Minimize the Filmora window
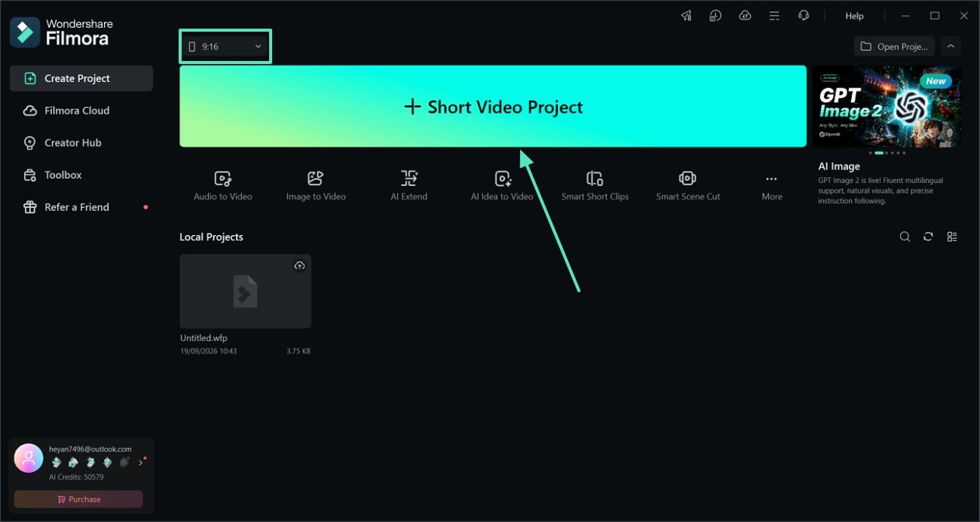Image resolution: width=980 pixels, height=522 pixels. pos(907,16)
